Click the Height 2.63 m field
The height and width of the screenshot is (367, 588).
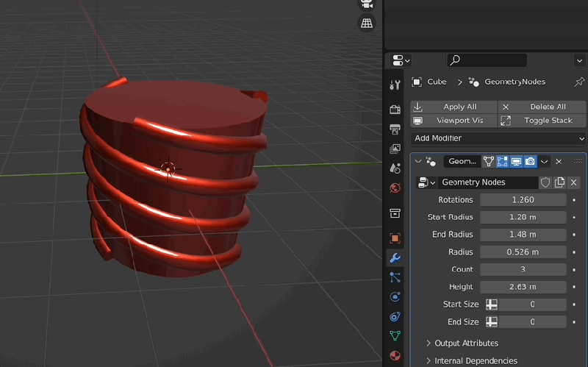click(x=523, y=287)
